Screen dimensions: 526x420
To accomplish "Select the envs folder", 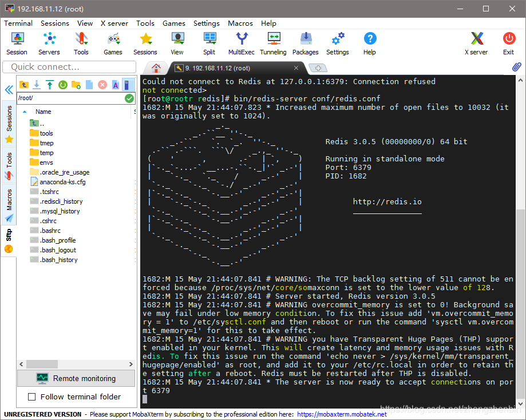I will [x=41, y=163].
